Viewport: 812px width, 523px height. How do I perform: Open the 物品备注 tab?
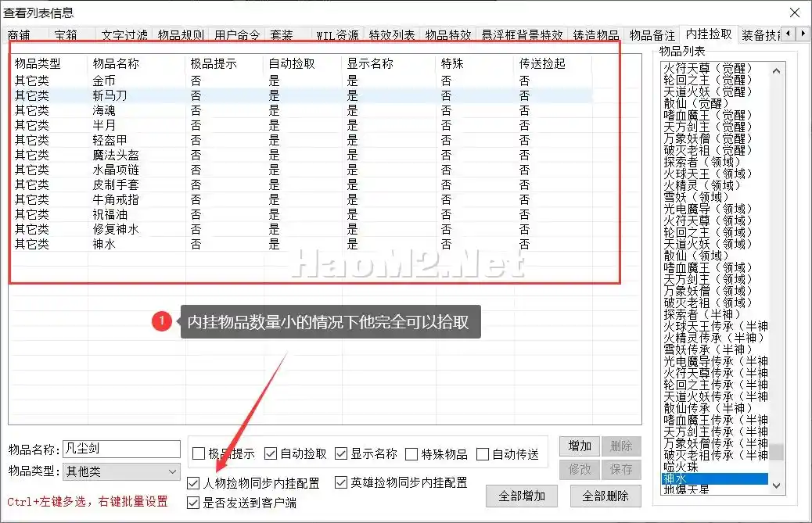tap(652, 34)
